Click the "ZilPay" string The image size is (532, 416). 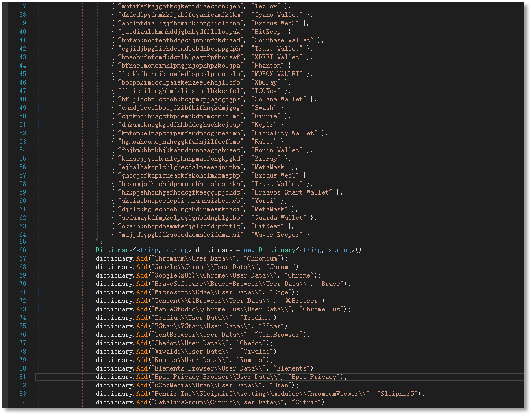266,159
